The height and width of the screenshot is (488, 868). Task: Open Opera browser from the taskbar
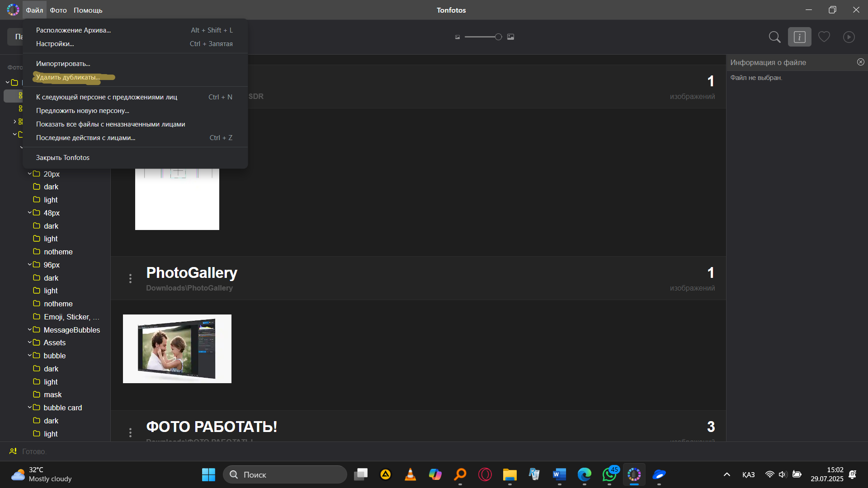click(485, 474)
